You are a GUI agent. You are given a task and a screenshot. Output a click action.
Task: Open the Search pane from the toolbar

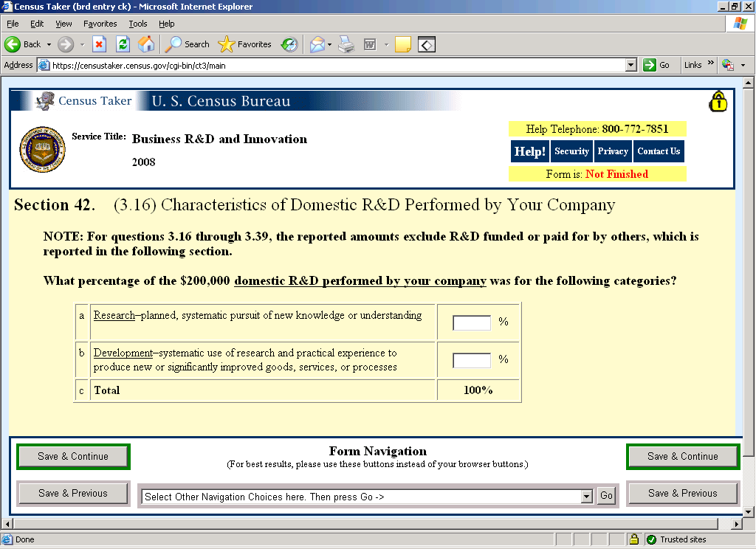188,44
